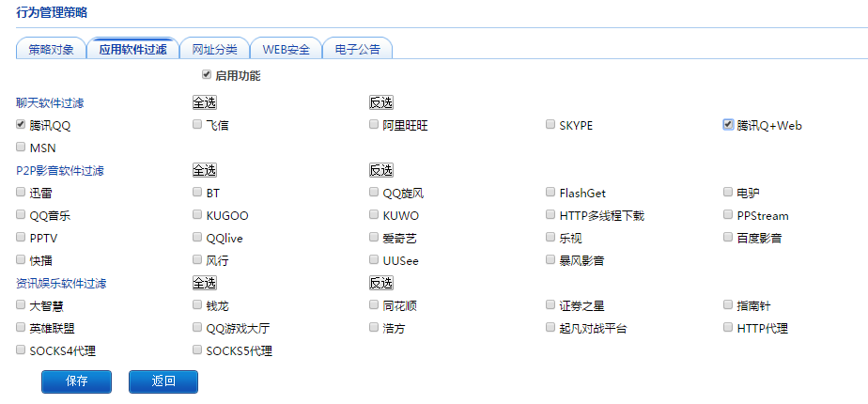Viewport: 868px width, 404px height.
Task: Tick the 电驴 checkbox
Action: pyautogui.click(x=728, y=192)
